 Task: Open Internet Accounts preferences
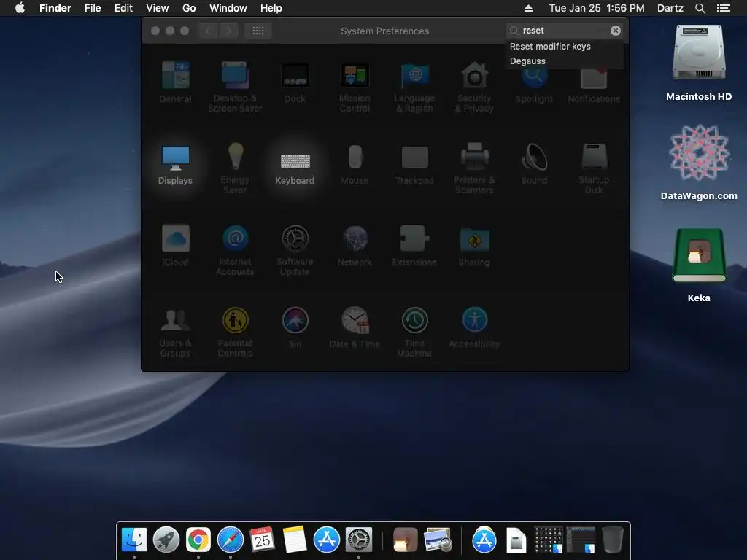235,251
